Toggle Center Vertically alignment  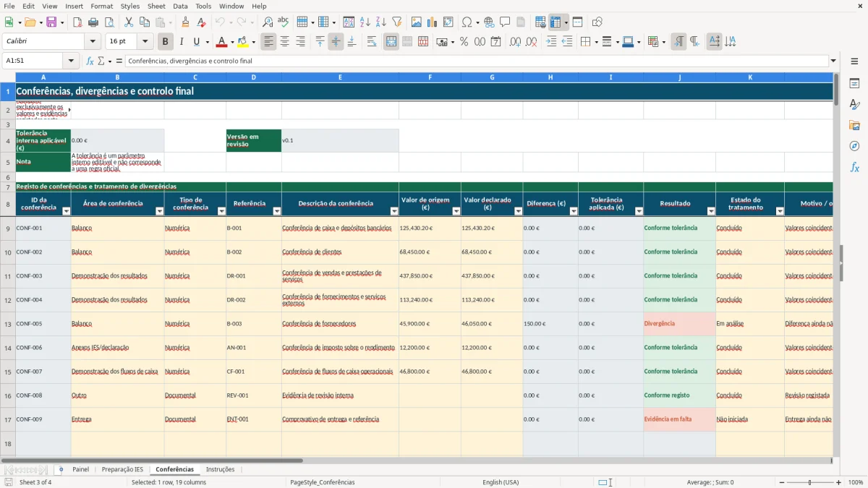pyautogui.click(x=336, y=42)
